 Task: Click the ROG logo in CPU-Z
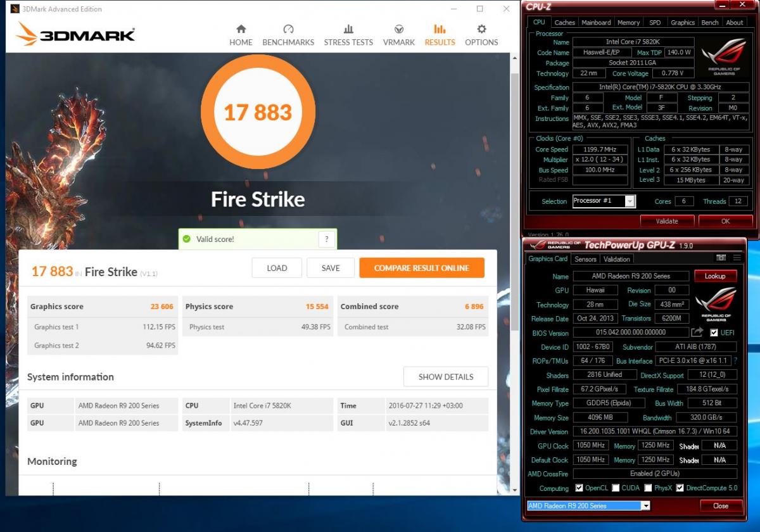[723, 58]
